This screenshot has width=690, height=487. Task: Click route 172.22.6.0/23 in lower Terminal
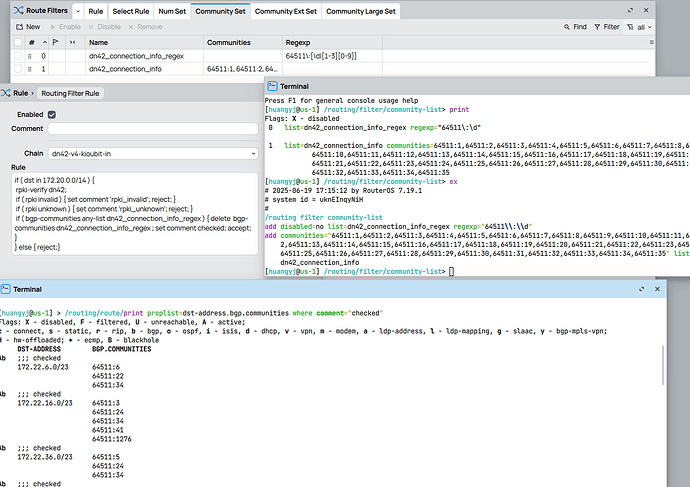pyautogui.click(x=43, y=367)
